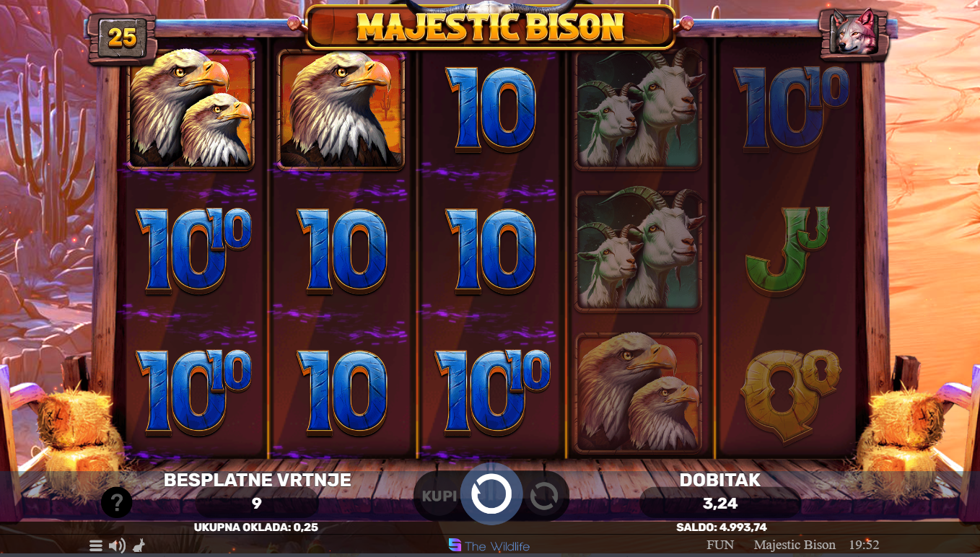Select the single eagle symbol on reel two

tap(341, 110)
